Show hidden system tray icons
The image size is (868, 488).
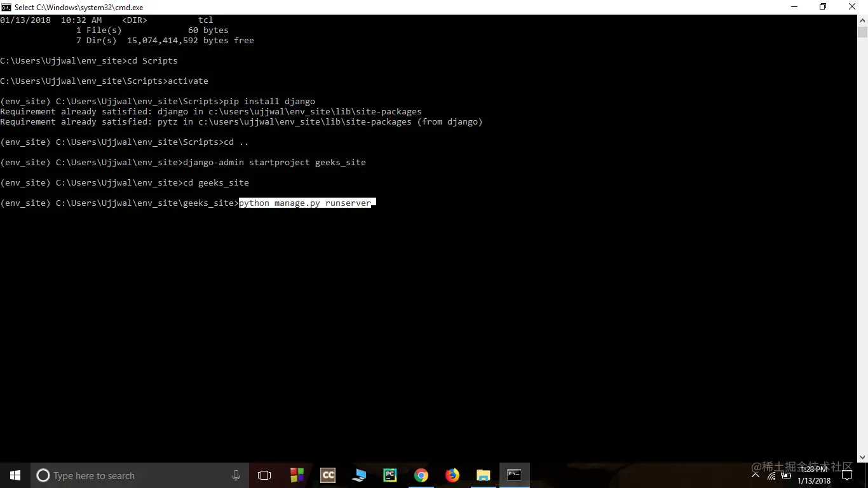pyautogui.click(x=756, y=475)
